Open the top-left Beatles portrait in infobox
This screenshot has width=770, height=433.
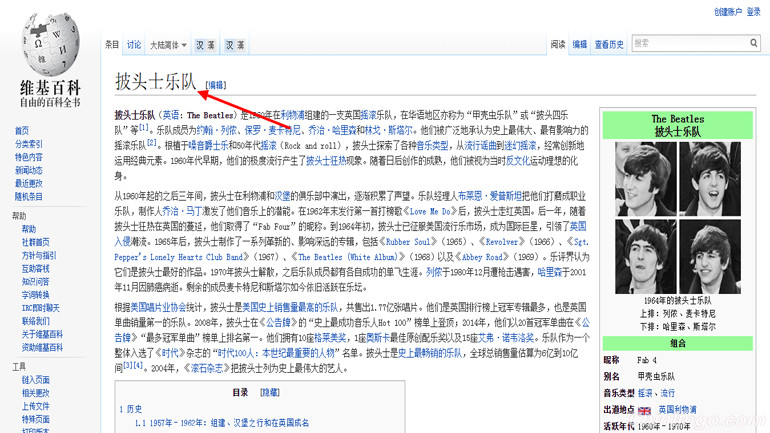click(x=646, y=179)
